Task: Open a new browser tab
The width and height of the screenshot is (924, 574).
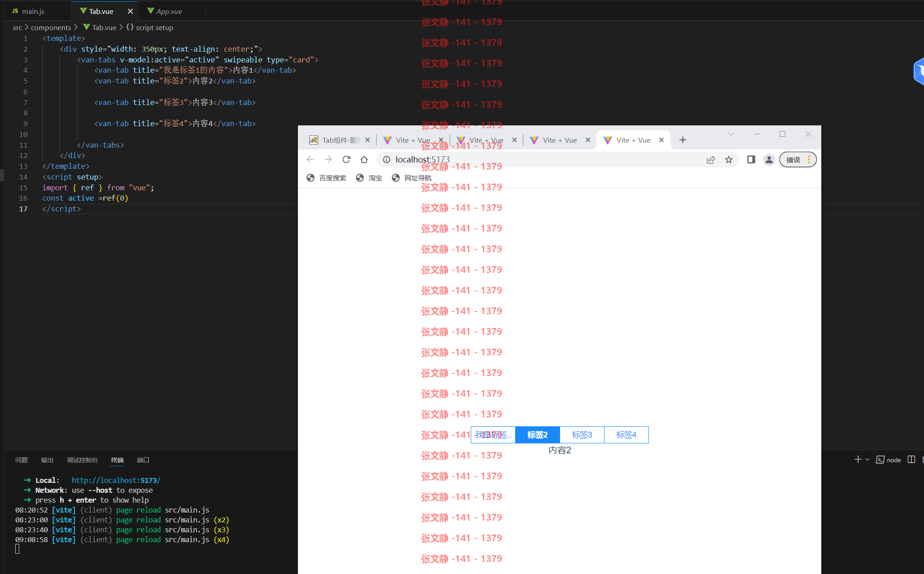Action: point(683,140)
